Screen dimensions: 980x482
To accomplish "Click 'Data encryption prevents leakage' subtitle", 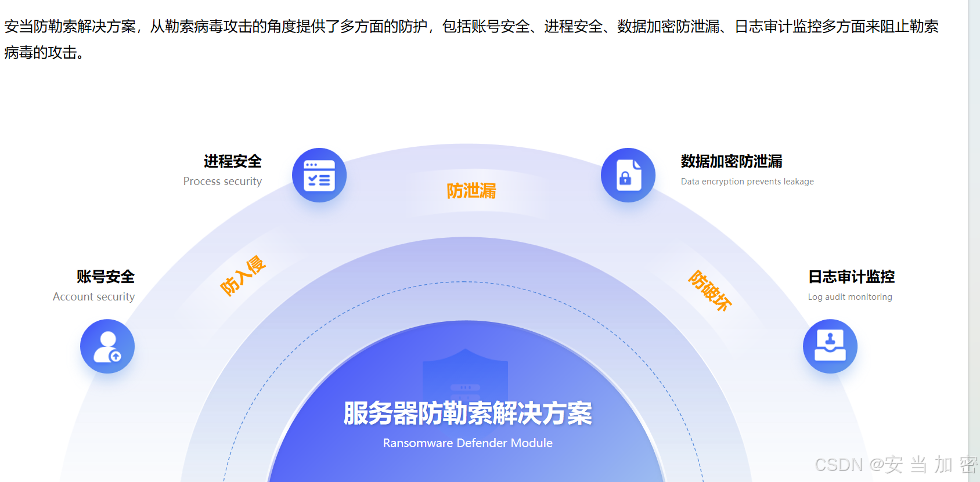I will pos(747,182).
